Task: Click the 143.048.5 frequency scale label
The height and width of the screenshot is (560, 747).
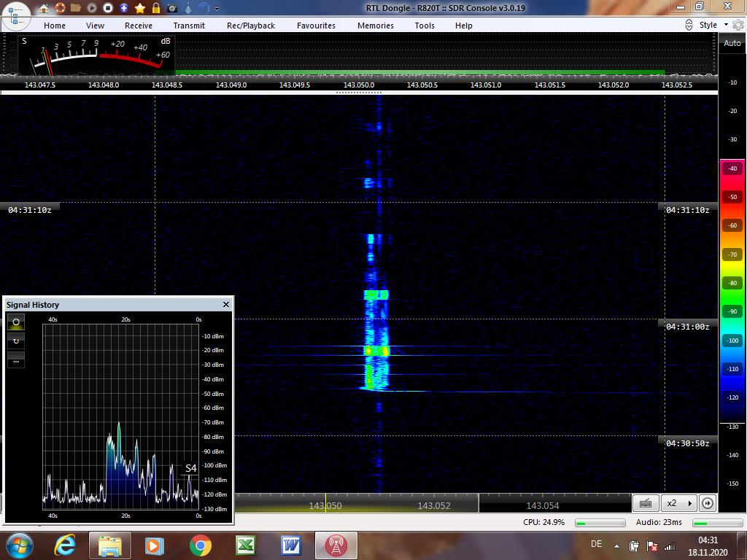Action: (167, 85)
